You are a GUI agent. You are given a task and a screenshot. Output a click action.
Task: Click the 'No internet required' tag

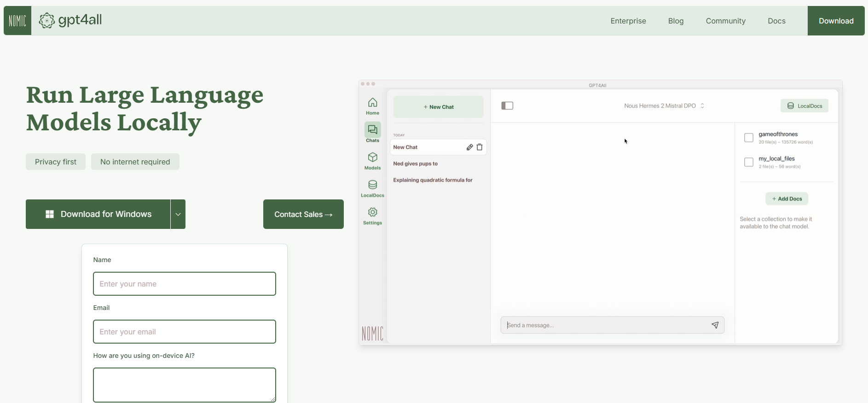point(135,162)
